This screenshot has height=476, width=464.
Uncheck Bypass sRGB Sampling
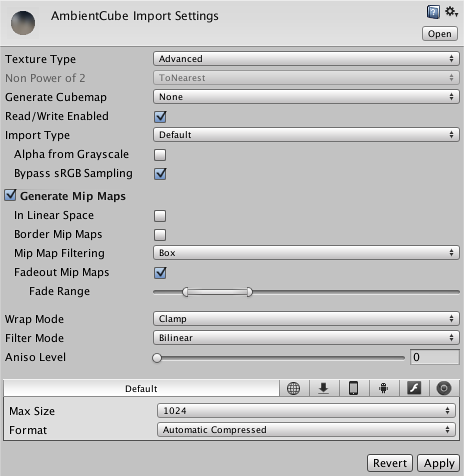[x=160, y=173]
